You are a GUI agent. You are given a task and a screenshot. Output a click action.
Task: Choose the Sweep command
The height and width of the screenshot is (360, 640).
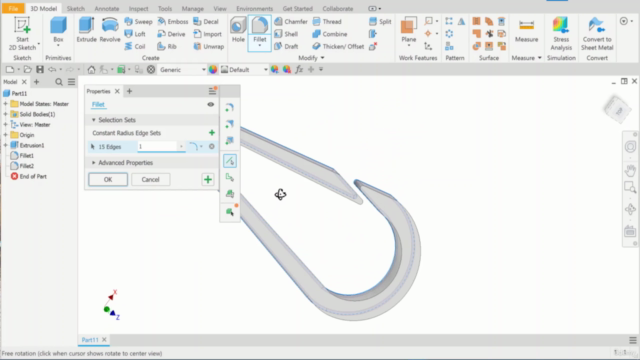138,22
